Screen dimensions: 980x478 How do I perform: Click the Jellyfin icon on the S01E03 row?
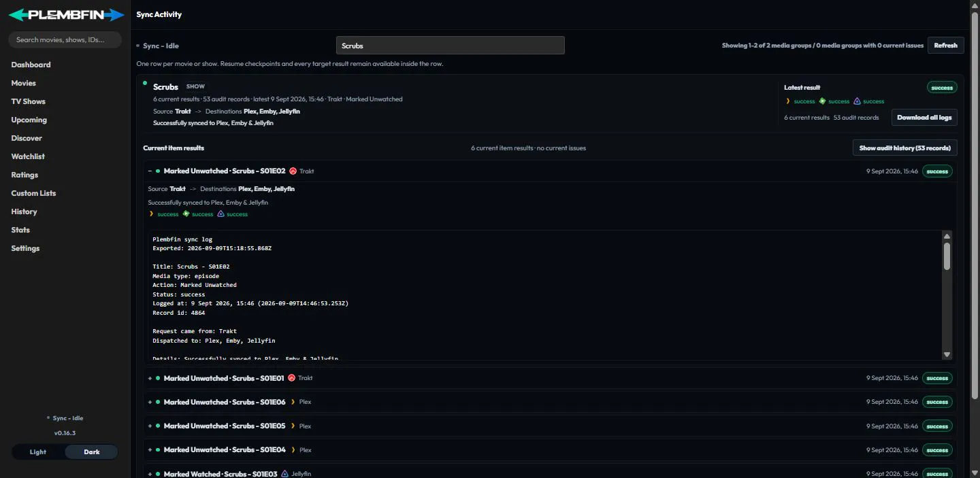(284, 474)
